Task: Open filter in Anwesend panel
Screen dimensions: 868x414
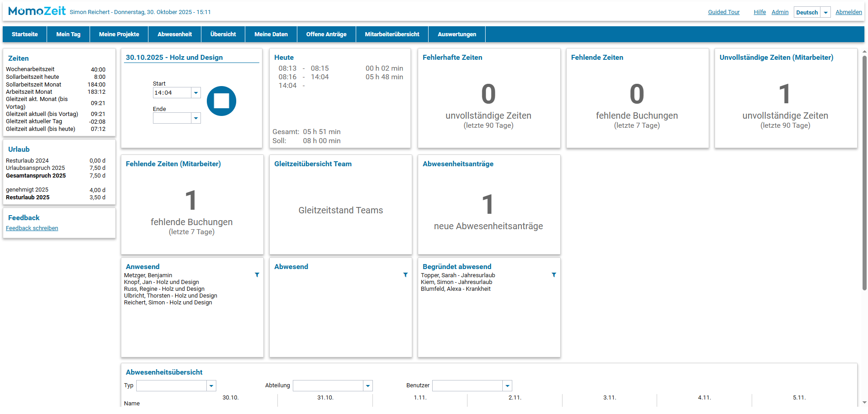Action: pos(257,275)
